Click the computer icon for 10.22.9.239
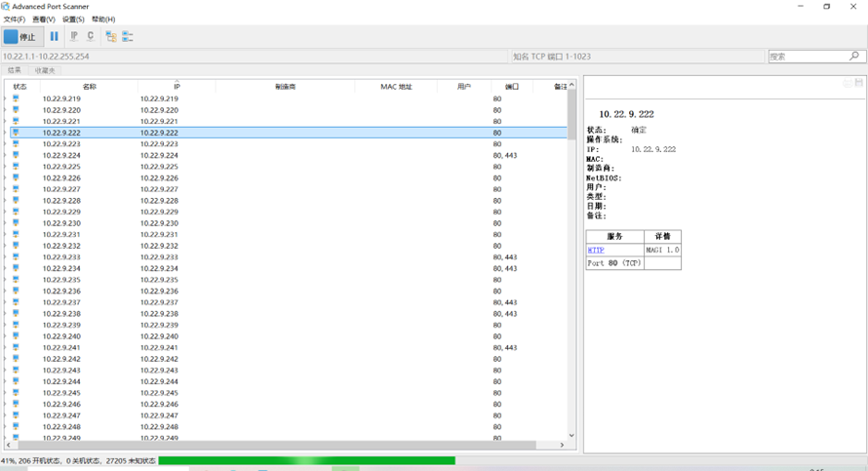Image resolution: width=868 pixels, height=471 pixels. coord(16,325)
